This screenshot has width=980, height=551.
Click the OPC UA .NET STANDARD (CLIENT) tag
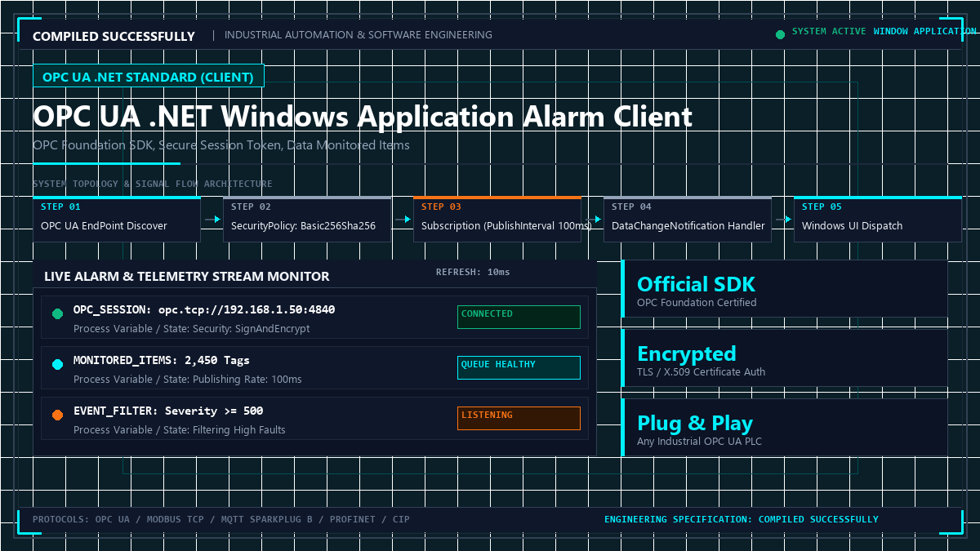(149, 77)
